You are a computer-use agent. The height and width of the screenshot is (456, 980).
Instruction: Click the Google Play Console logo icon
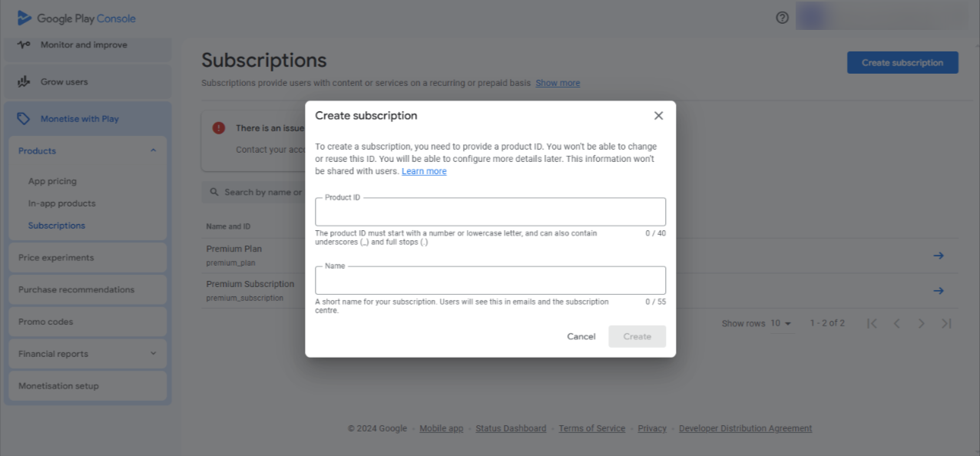coord(25,18)
